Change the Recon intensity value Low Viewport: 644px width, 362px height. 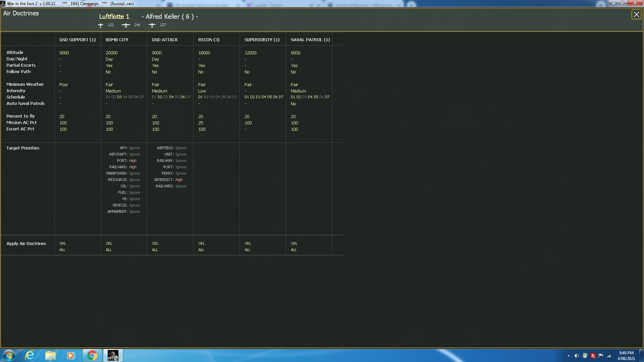point(202,91)
